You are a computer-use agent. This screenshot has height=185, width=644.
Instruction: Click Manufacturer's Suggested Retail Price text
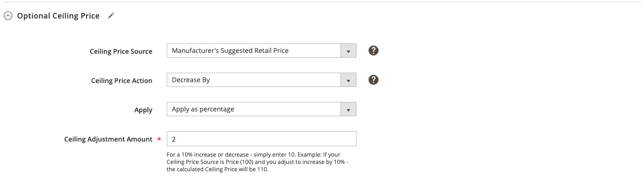(x=230, y=50)
